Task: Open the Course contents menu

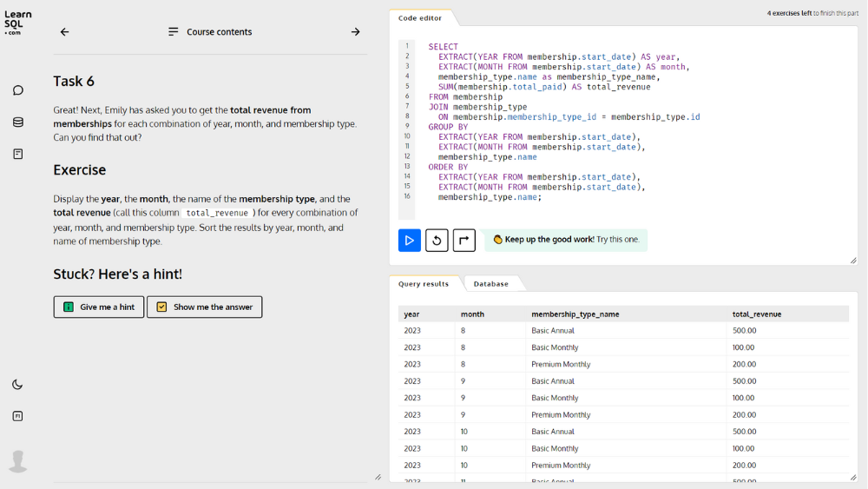Action: [210, 32]
